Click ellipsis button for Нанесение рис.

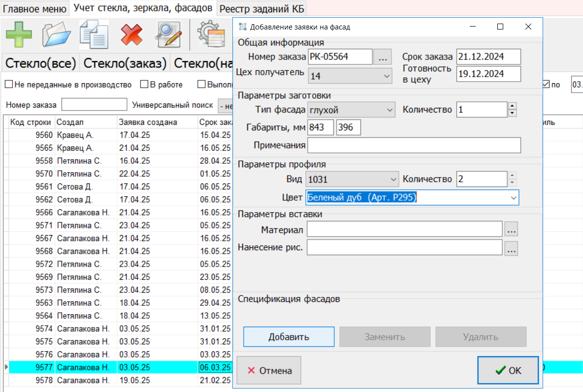point(512,248)
